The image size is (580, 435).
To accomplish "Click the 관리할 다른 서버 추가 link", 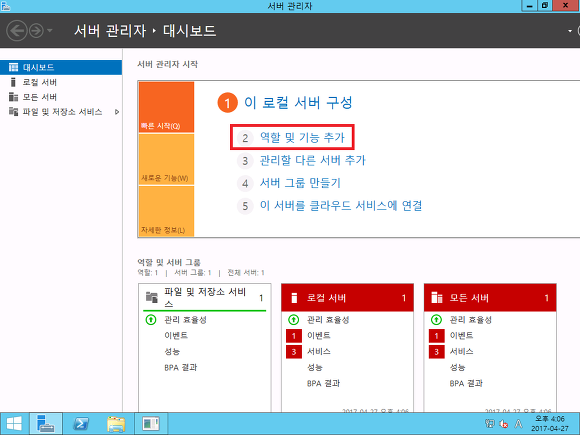I will (x=313, y=160).
